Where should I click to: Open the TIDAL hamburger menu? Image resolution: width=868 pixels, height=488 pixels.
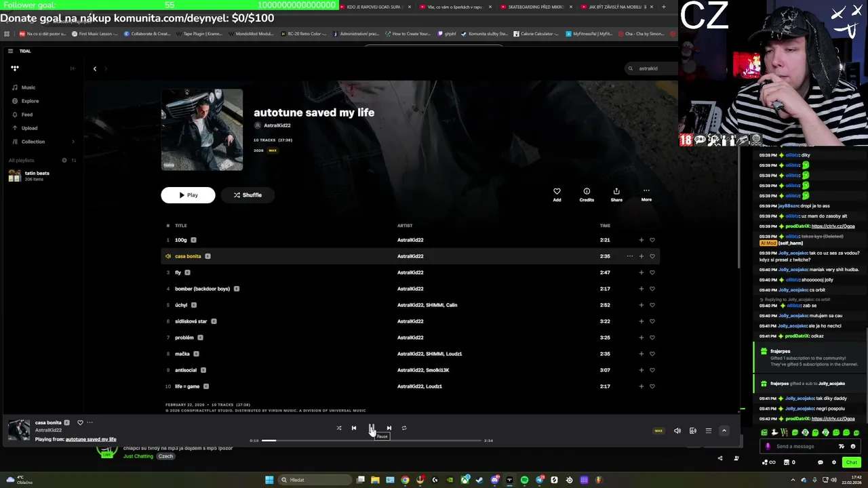tap(10, 51)
